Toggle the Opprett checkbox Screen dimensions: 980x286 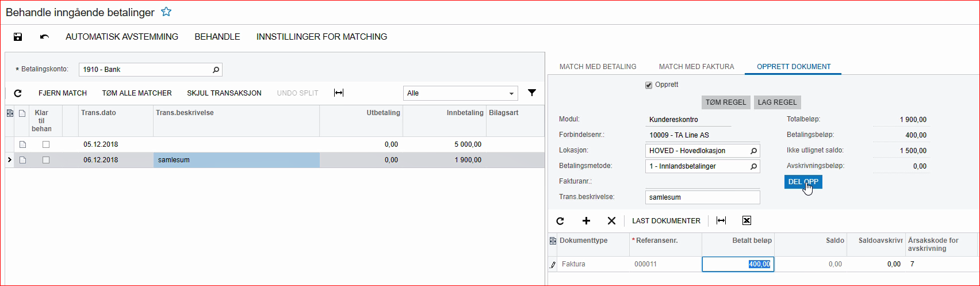[649, 85]
